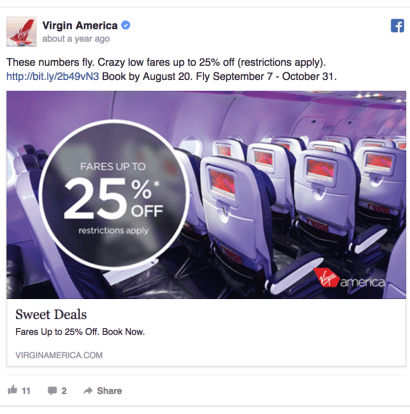Open the Virgin America profile picture
This screenshot has width=410, height=414.
click(21, 32)
